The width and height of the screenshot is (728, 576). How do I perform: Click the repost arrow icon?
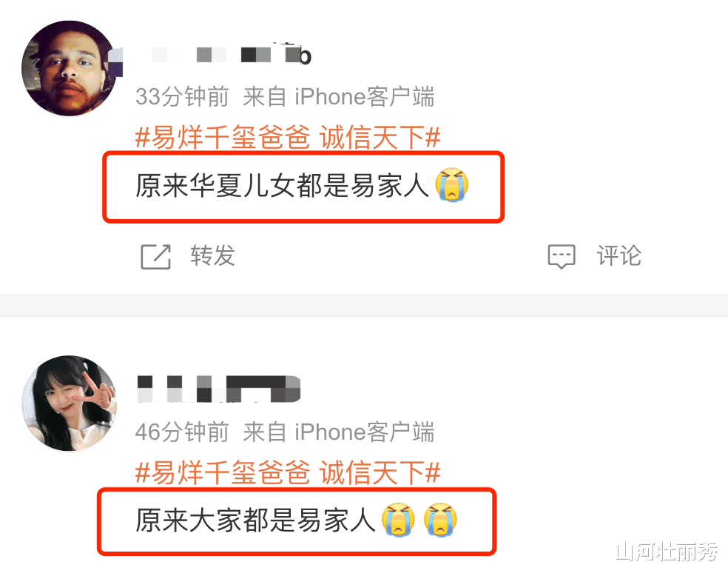tap(155, 256)
